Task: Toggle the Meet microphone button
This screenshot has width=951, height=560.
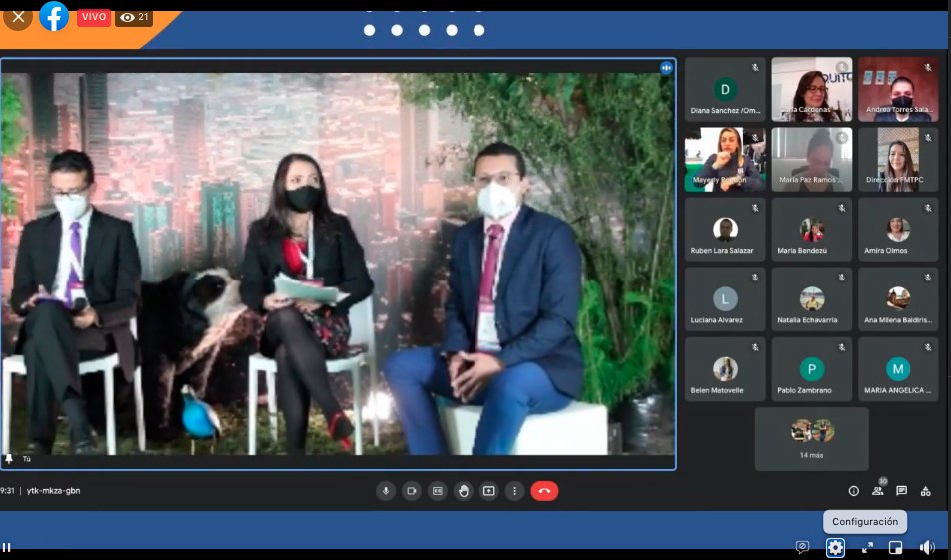Action: coord(386,491)
